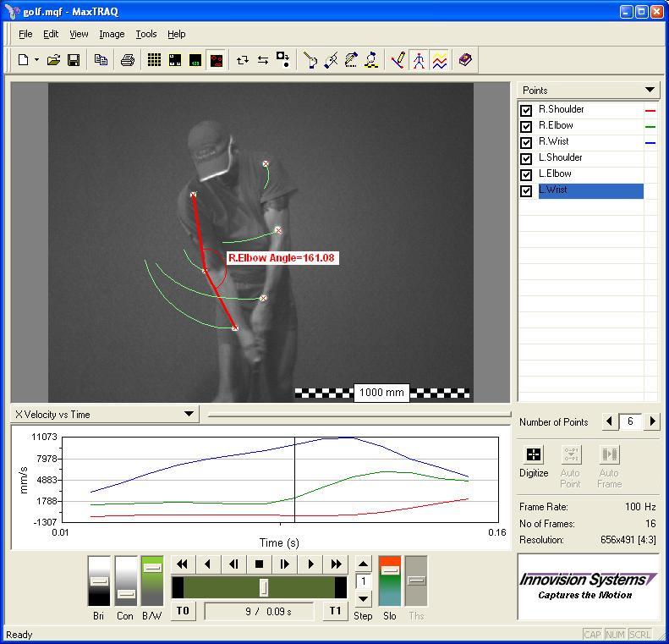Click the R.Wrist blue color line
Viewport: 669px width, 644px height.
click(x=650, y=142)
